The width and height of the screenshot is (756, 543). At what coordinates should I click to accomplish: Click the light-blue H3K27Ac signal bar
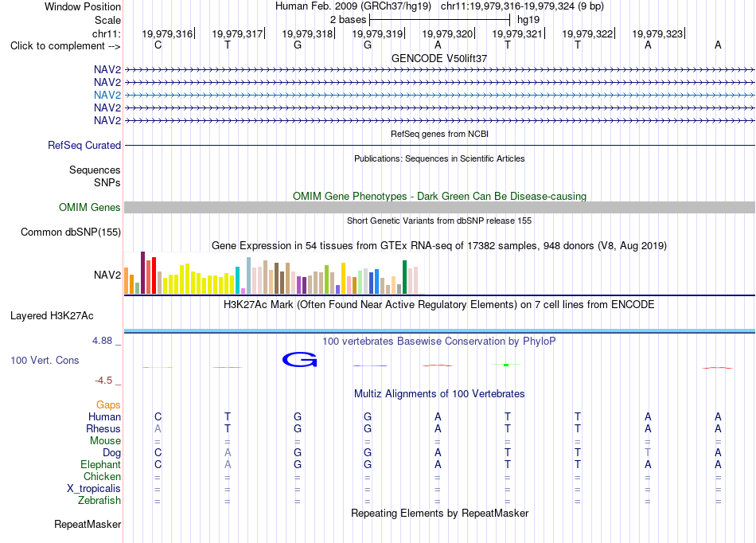439,330
